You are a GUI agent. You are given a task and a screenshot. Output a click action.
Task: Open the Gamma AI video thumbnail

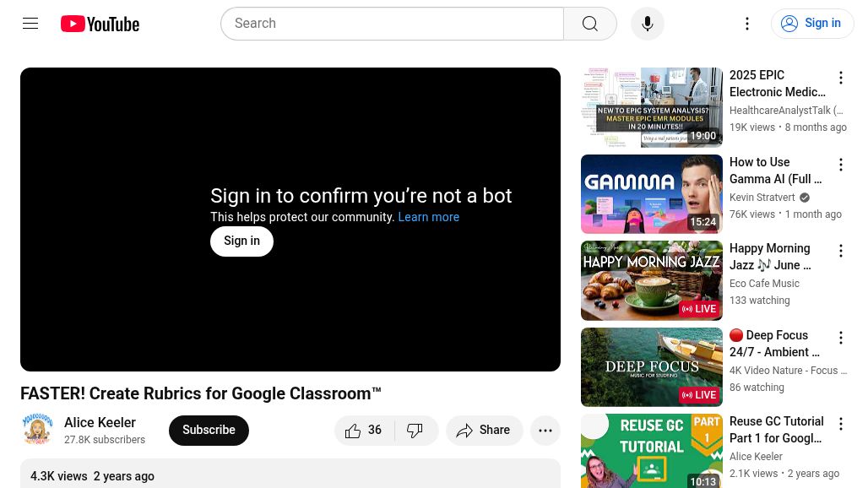click(652, 194)
